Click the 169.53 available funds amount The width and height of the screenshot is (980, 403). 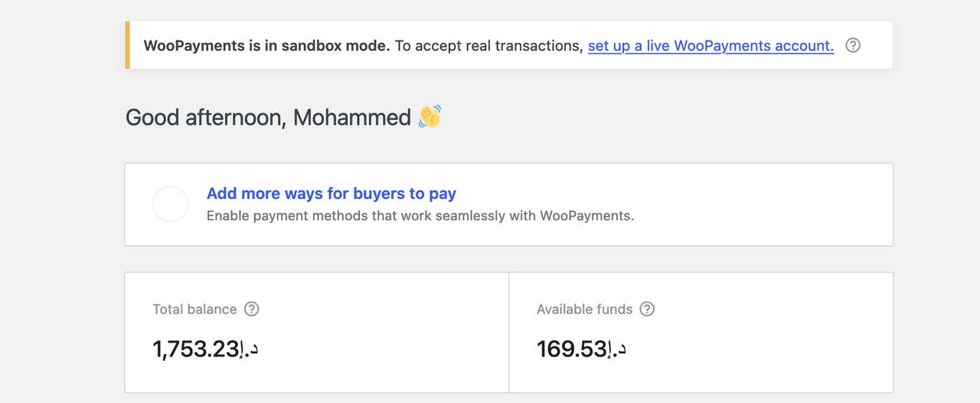click(x=572, y=349)
